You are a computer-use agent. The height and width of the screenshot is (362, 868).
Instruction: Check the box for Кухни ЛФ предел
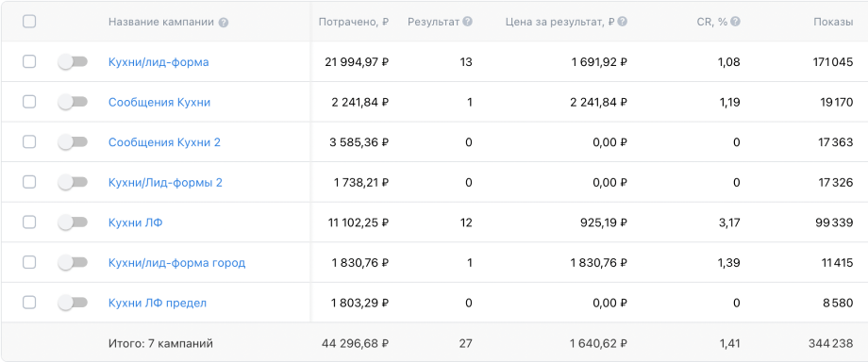pos(29,303)
